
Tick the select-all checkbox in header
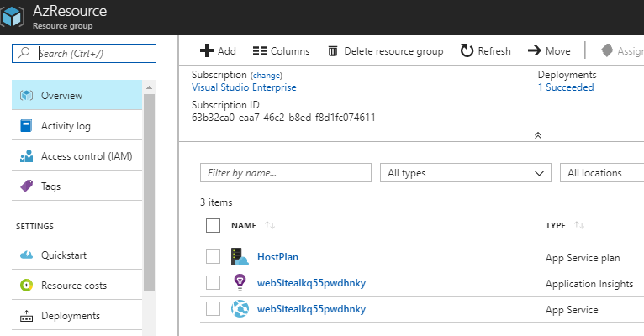click(214, 226)
